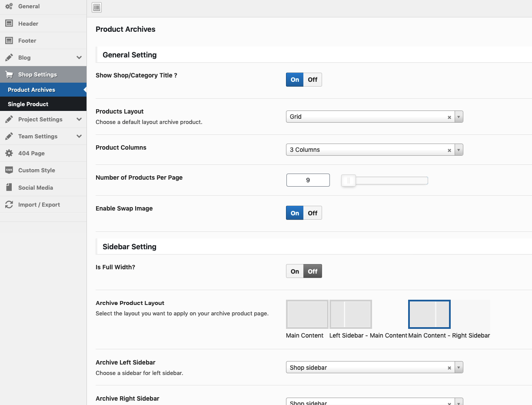Click the Products Per Page slider handle

coord(348,181)
